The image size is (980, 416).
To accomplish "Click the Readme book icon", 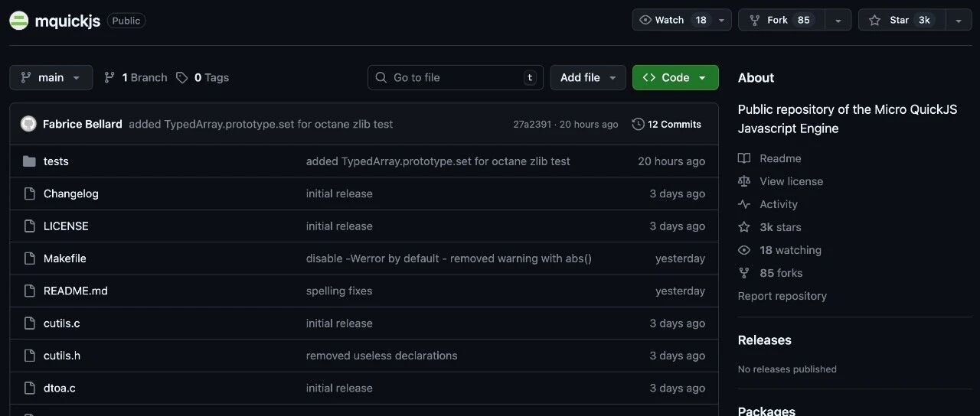I will click(744, 158).
